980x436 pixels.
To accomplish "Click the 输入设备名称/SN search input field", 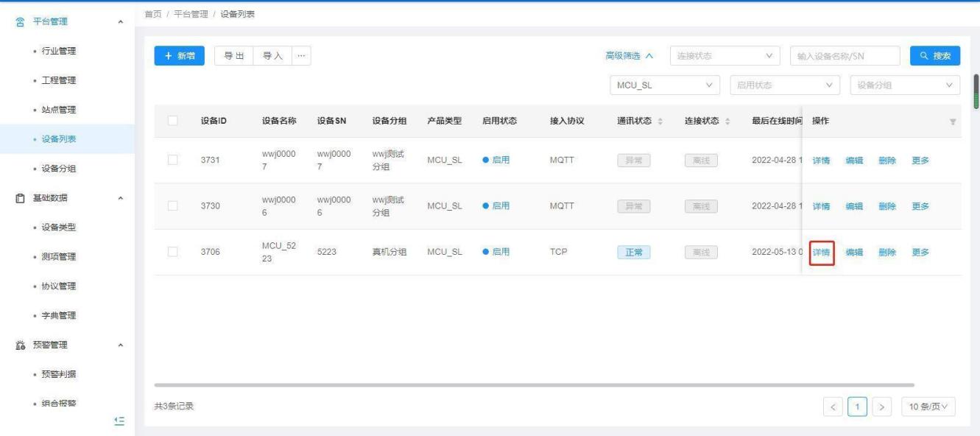I will click(x=845, y=57).
